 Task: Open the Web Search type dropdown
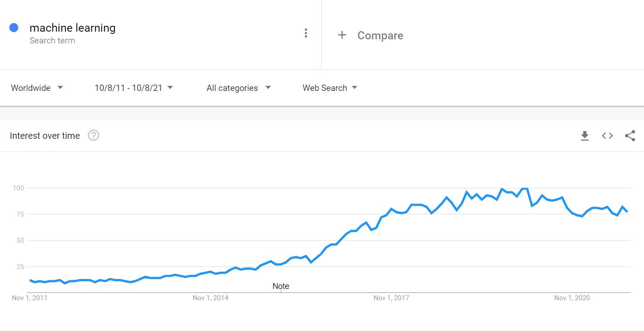click(x=325, y=88)
